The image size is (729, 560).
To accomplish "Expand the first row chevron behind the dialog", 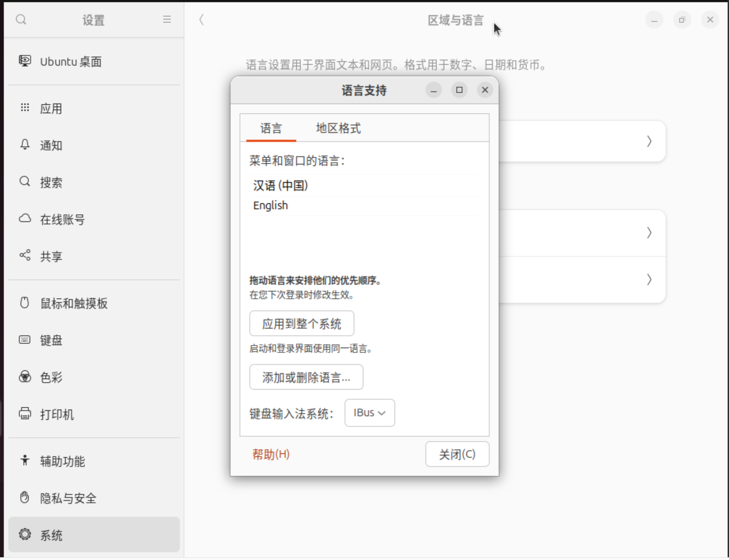I will pyautogui.click(x=649, y=141).
